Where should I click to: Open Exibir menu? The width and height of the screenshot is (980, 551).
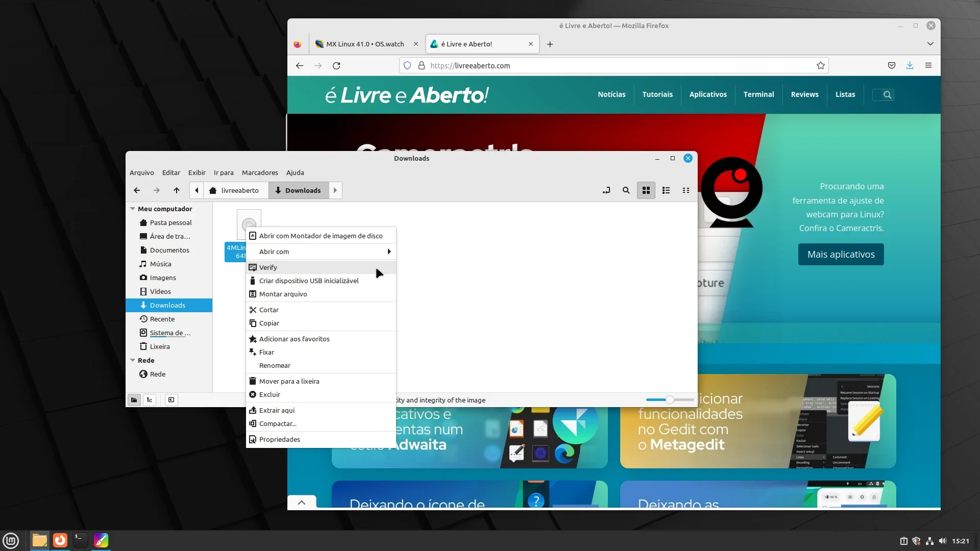pos(197,172)
